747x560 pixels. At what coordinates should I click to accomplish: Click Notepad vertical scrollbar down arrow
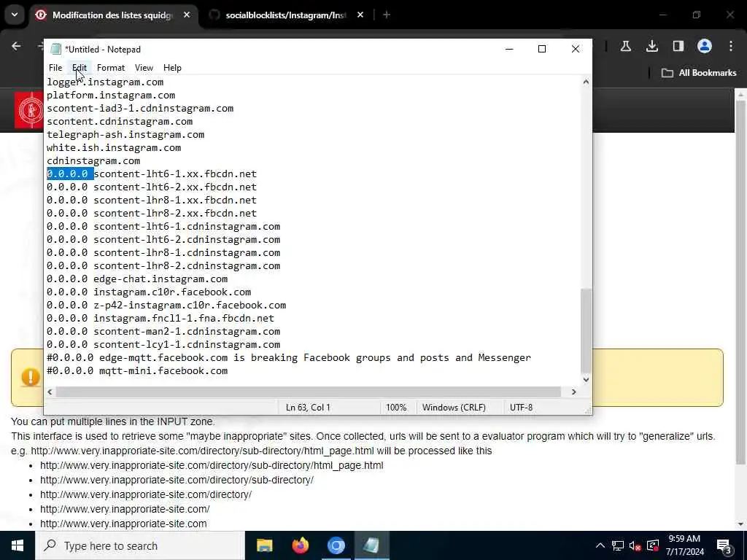click(x=586, y=379)
